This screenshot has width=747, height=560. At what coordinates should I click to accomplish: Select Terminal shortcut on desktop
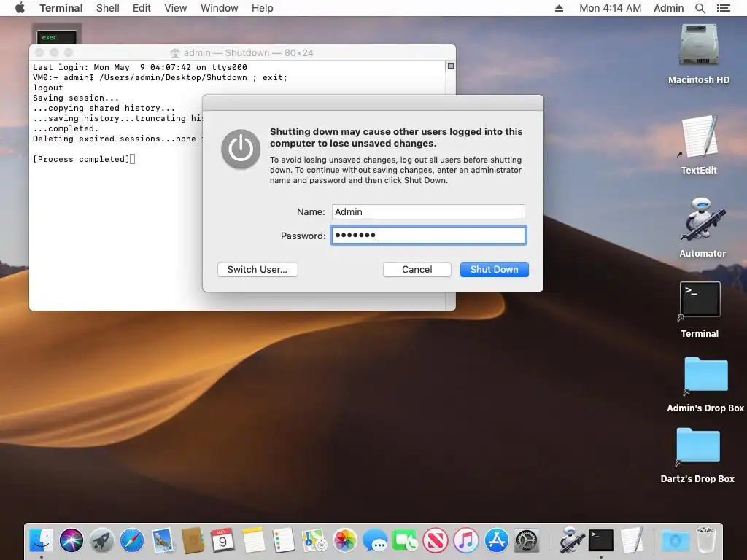pos(700,300)
